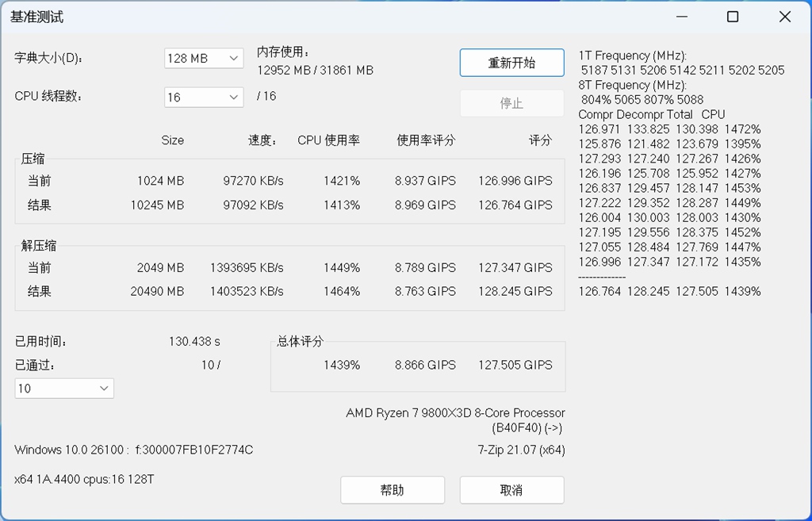Click the elapsed time value 130.438 s
The width and height of the screenshot is (812, 521).
coord(194,342)
